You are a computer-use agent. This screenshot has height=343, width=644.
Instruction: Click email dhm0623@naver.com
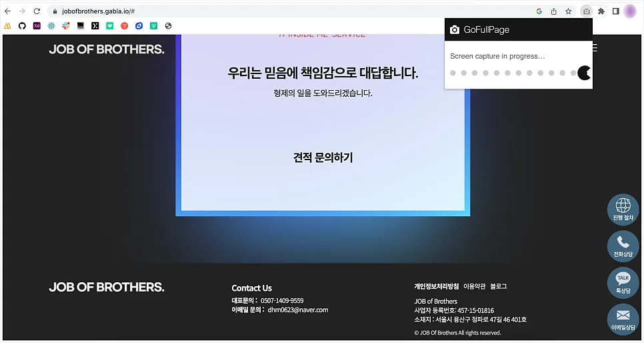pos(298,310)
